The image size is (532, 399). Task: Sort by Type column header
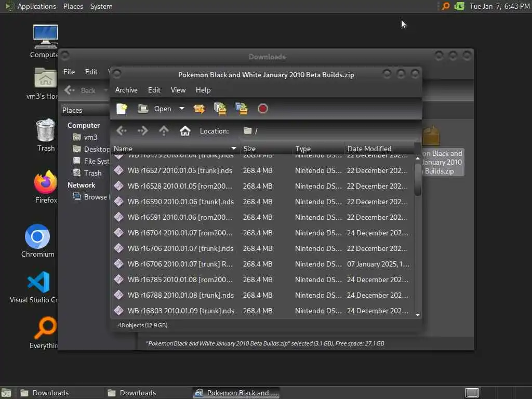(318, 149)
